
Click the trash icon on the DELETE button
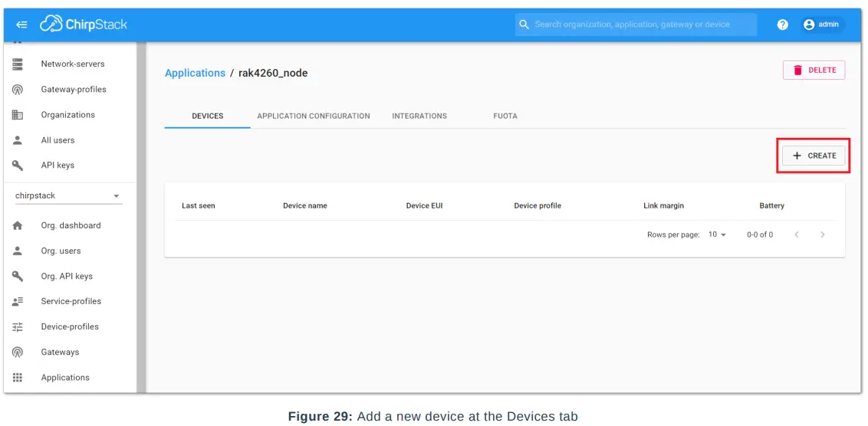(797, 70)
